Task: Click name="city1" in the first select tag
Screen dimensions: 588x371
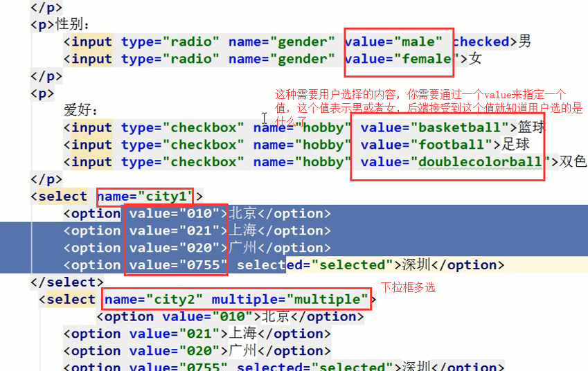Action: point(146,197)
